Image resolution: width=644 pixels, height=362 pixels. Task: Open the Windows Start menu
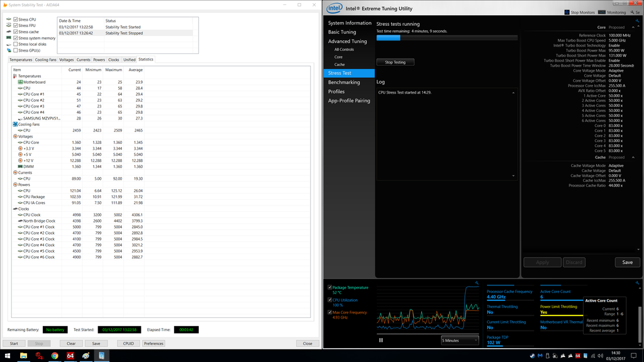point(7,356)
